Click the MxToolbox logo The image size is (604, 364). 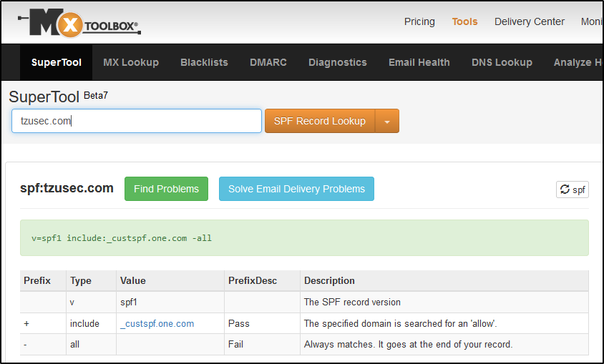pyautogui.click(x=79, y=23)
